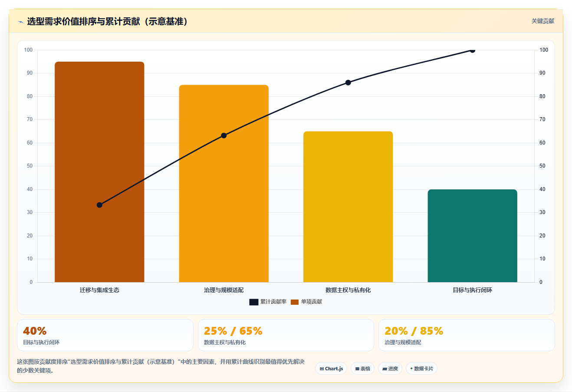This screenshot has width=572, height=392.
Task: Click the chart title 选型需求价值排序与累计贡献
Action: (107, 21)
